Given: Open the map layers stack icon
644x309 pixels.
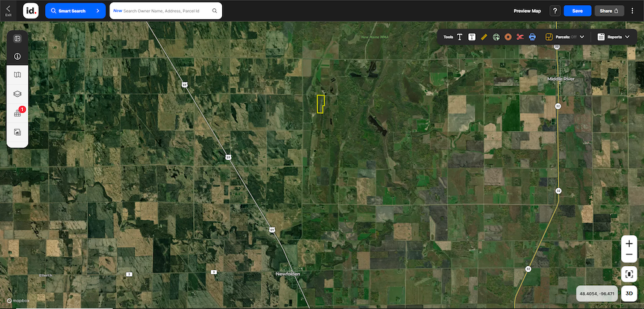Looking at the screenshot, I should click(17, 94).
